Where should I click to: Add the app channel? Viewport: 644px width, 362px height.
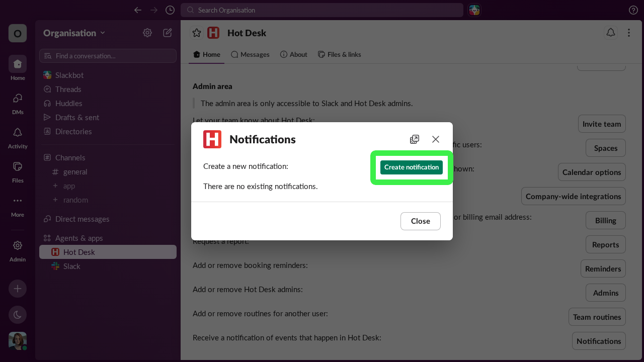coord(108,186)
